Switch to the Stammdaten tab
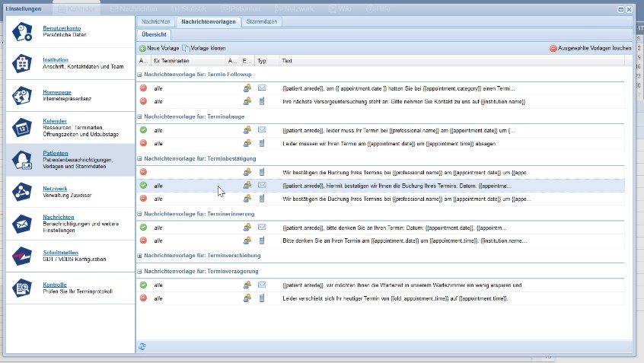The width and height of the screenshot is (644, 363). (261, 22)
